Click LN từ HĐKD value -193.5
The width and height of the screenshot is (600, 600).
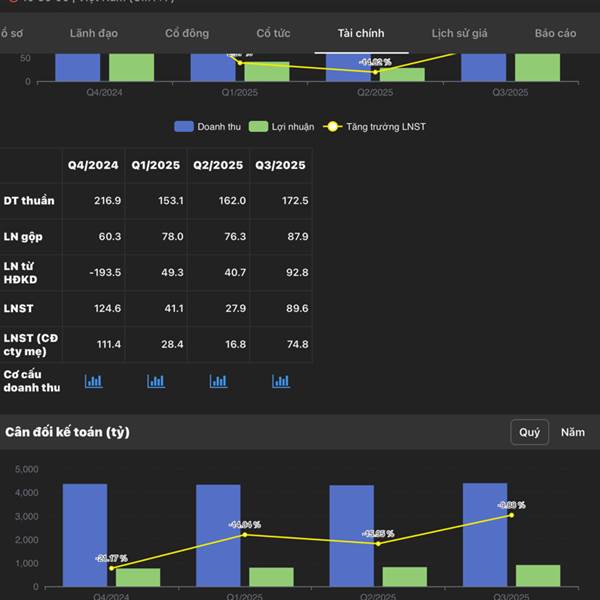point(105,273)
